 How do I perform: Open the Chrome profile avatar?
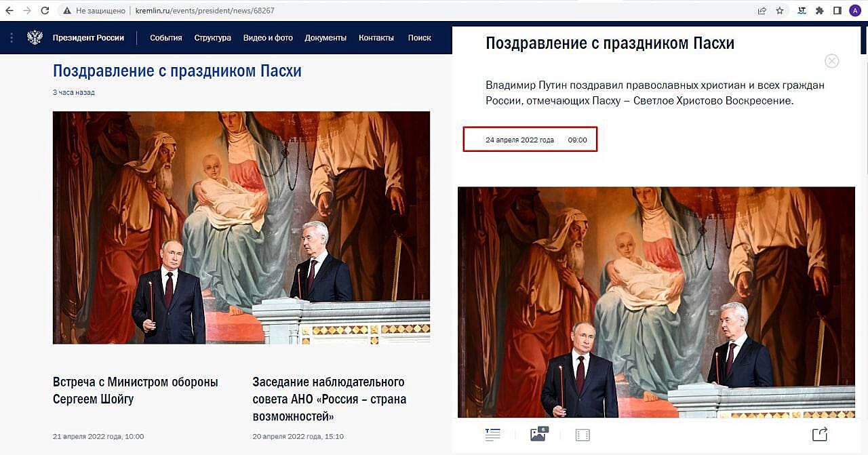coord(855,11)
